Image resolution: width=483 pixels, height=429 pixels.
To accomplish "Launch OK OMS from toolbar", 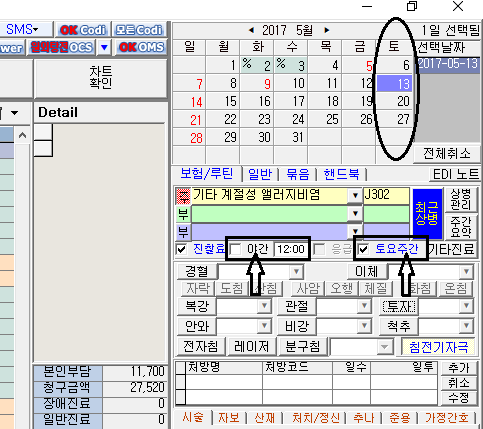I will pos(141,47).
